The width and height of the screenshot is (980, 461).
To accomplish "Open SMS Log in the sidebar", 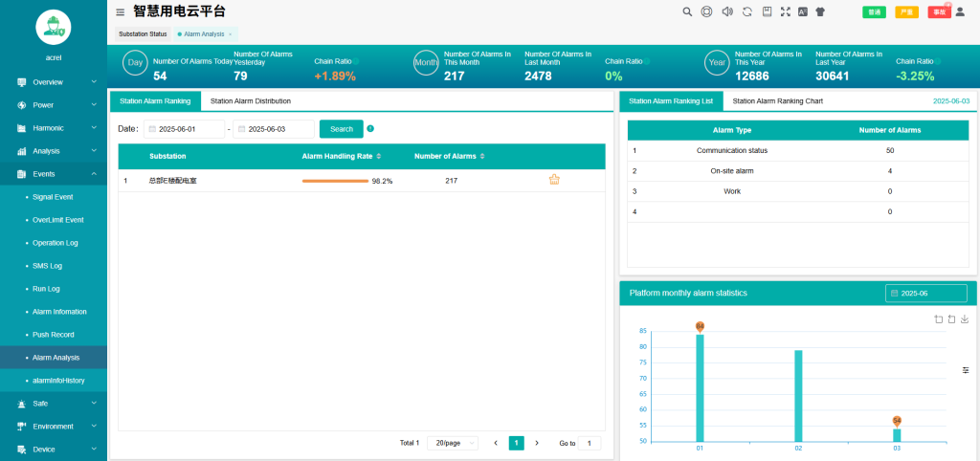I will pyautogui.click(x=54, y=266).
